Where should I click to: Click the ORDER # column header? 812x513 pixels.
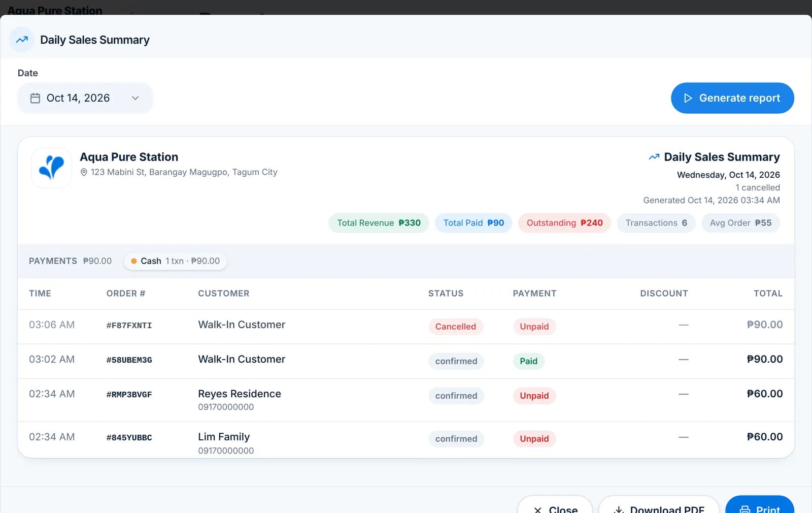pyautogui.click(x=126, y=294)
